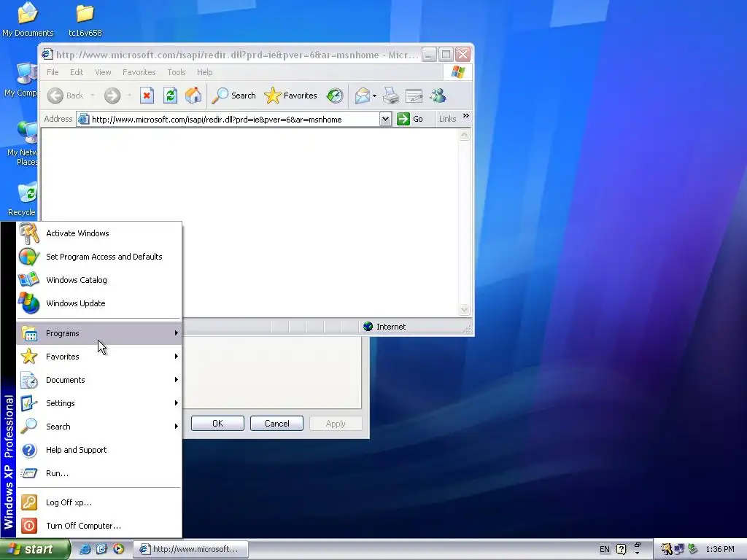Open Mail icon dropdown arrow
This screenshot has height=560, width=747.
click(x=374, y=96)
